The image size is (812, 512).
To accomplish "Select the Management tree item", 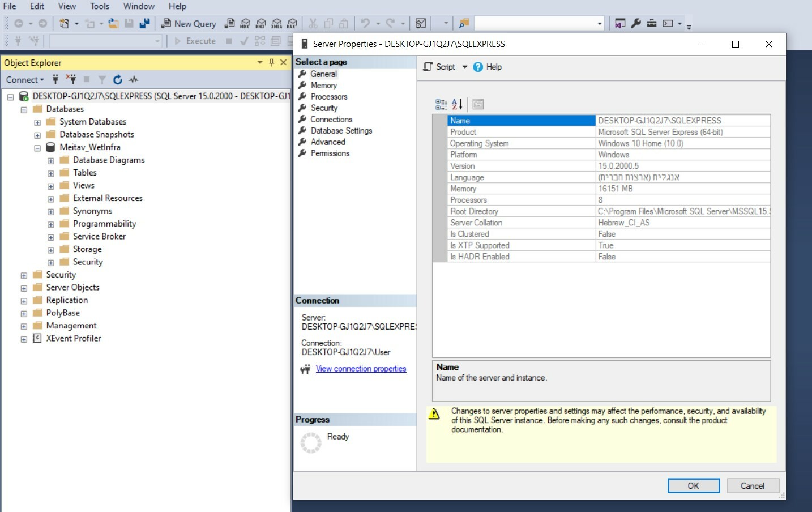I will pos(71,326).
